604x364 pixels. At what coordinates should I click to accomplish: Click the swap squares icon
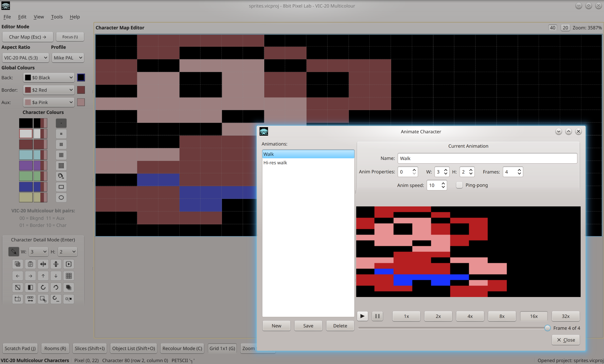pos(69,299)
